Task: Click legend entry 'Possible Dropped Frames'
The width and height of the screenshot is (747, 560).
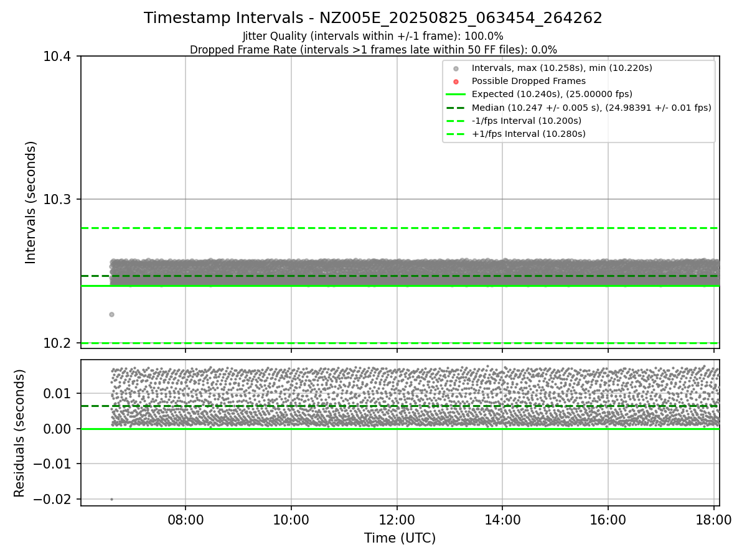Action: pyautogui.click(x=529, y=81)
